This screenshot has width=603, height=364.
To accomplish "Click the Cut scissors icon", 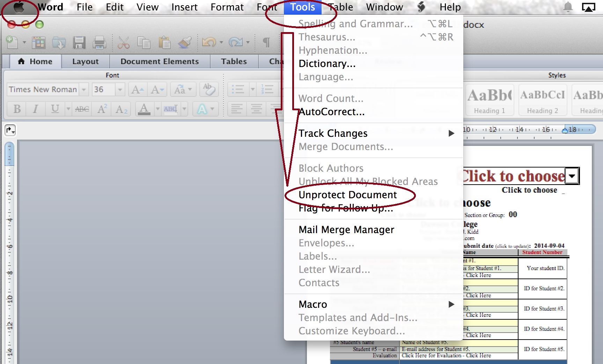I will point(123,43).
